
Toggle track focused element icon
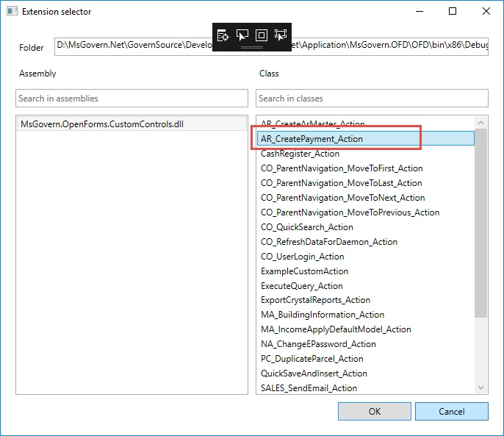pyautogui.click(x=281, y=35)
